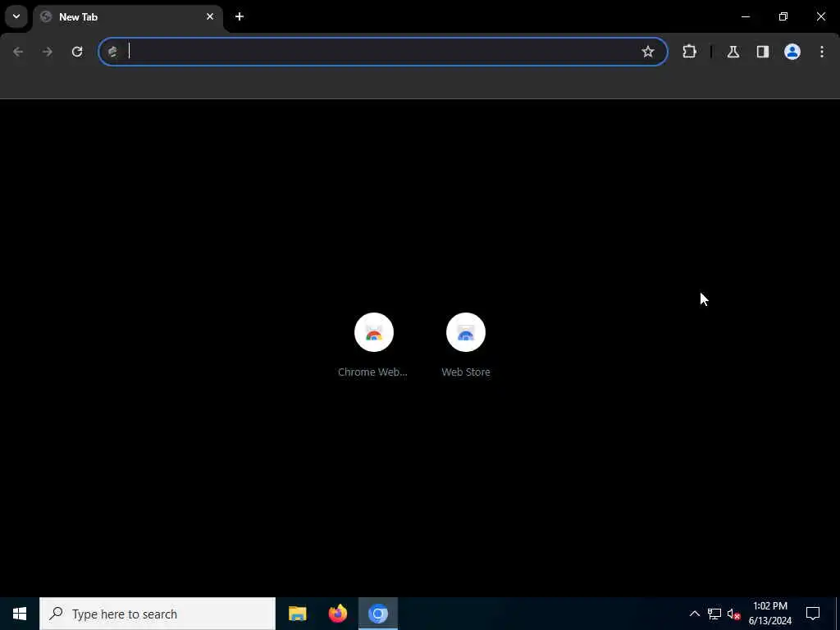
Task: Open a new tab with plus button
Action: click(x=240, y=16)
